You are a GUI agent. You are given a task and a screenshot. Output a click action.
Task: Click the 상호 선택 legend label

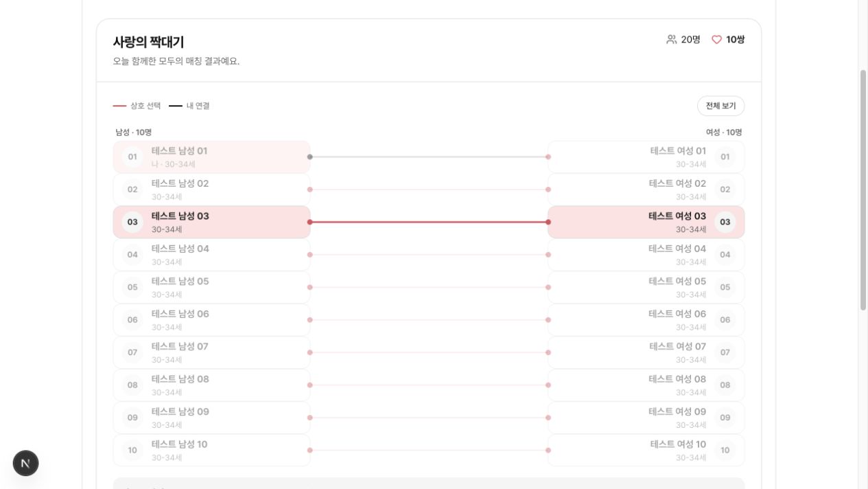[145, 106]
